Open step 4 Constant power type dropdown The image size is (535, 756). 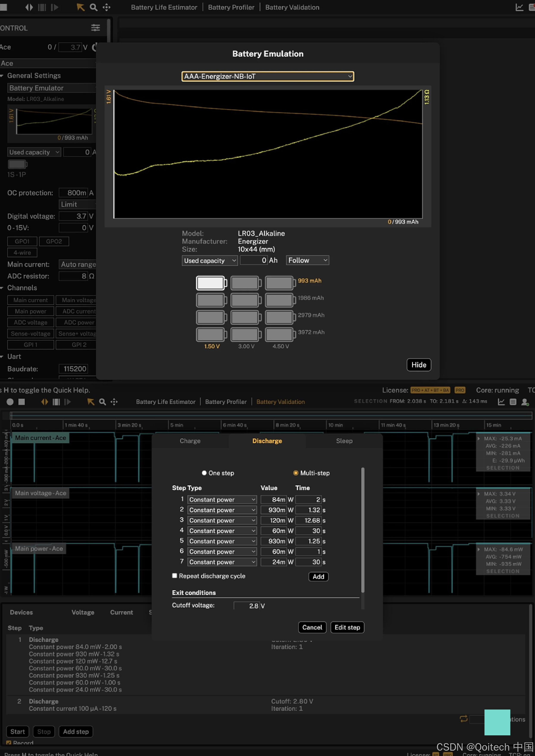click(x=222, y=531)
